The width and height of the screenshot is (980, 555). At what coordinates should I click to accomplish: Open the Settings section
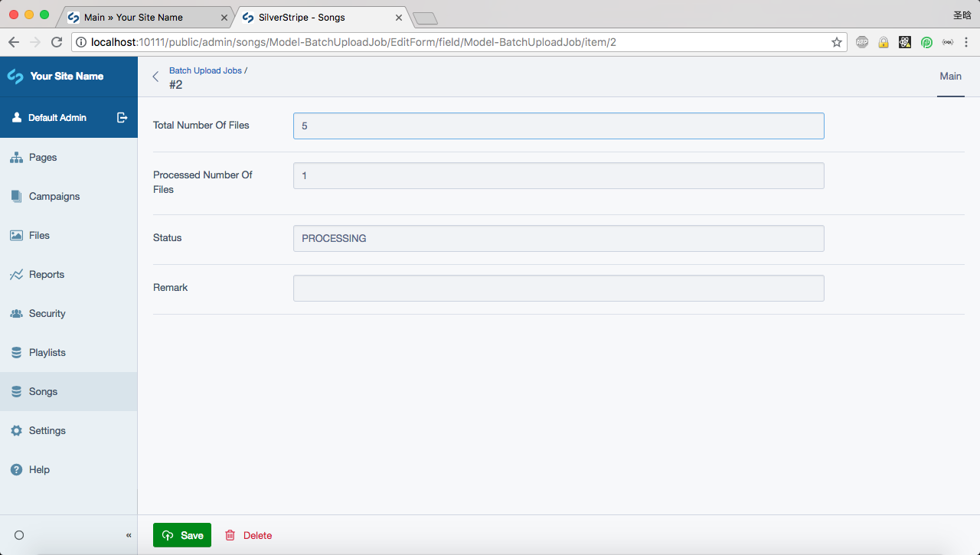tap(69, 431)
